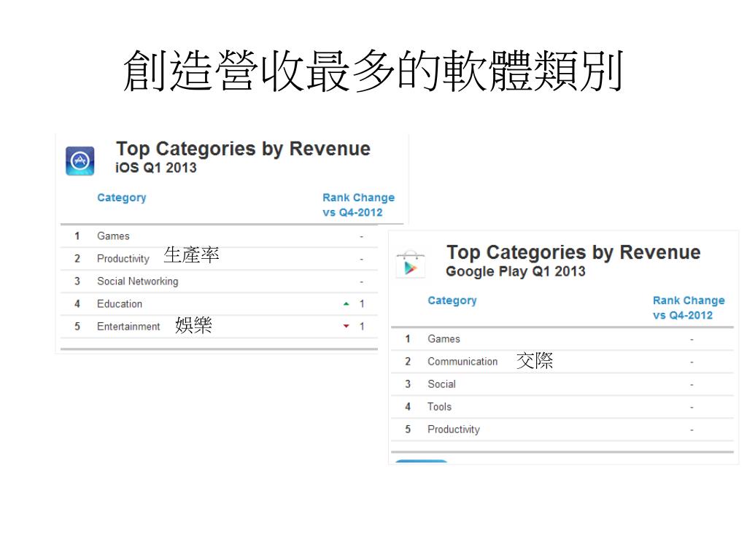747x560 pixels.
Task: Click Google Play 'Rank Change vs Q4-2012' header
Action: pos(689,308)
